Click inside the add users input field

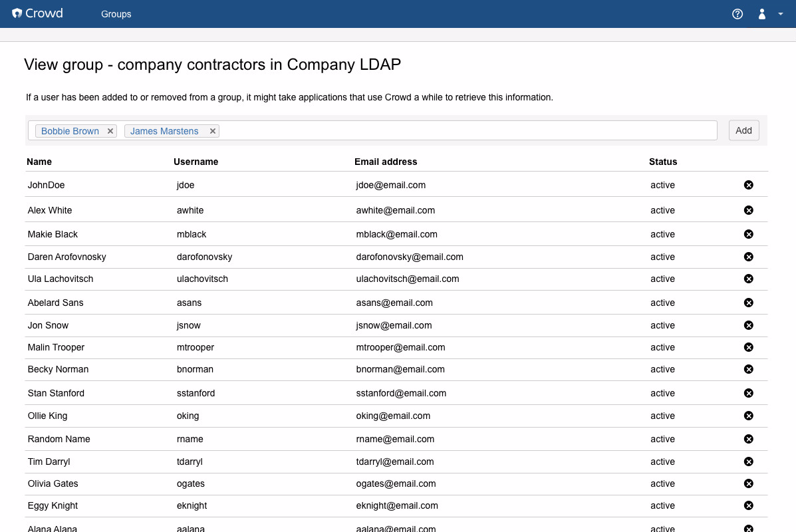click(x=465, y=130)
